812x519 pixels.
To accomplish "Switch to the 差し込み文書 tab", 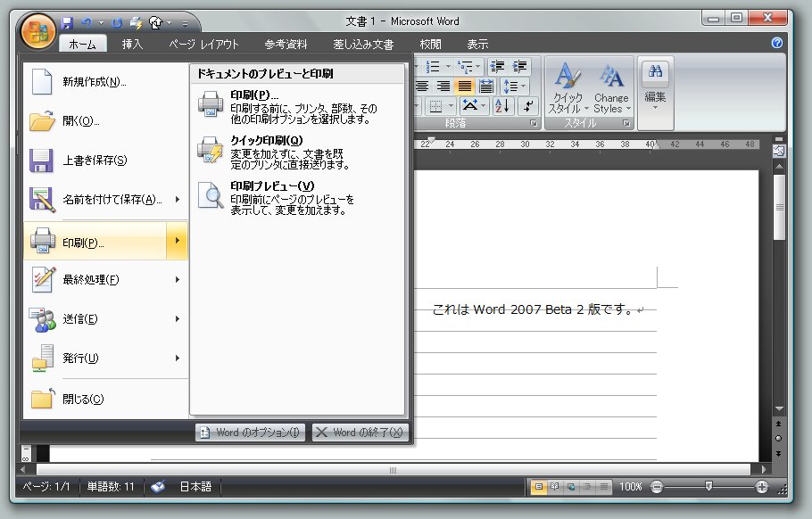I will click(x=363, y=44).
